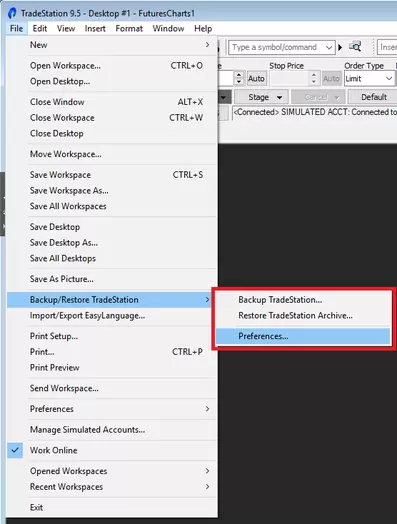Open the Window menu
Image resolution: width=397 pixels, height=524 pixels.
[168, 28]
